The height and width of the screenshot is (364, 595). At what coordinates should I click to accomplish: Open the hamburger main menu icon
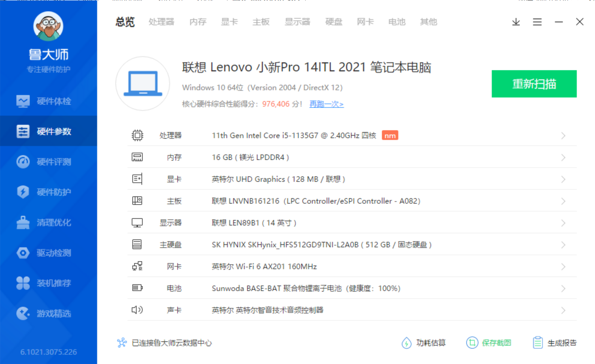[x=537, y=22]
